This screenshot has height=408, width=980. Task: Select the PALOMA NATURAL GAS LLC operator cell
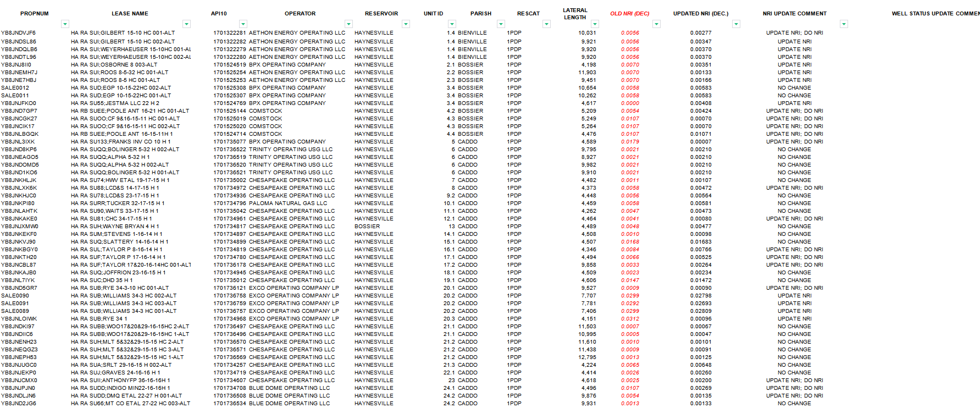coord(288,203)
